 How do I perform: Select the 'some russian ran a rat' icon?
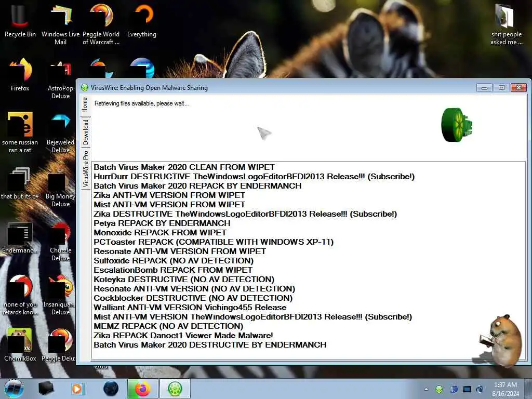pos(20,132)
